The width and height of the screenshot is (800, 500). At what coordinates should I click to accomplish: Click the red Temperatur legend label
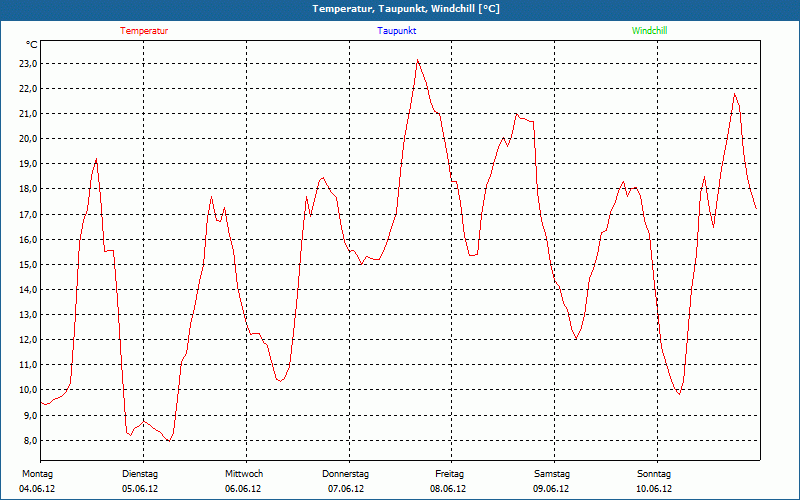point(144,31)
